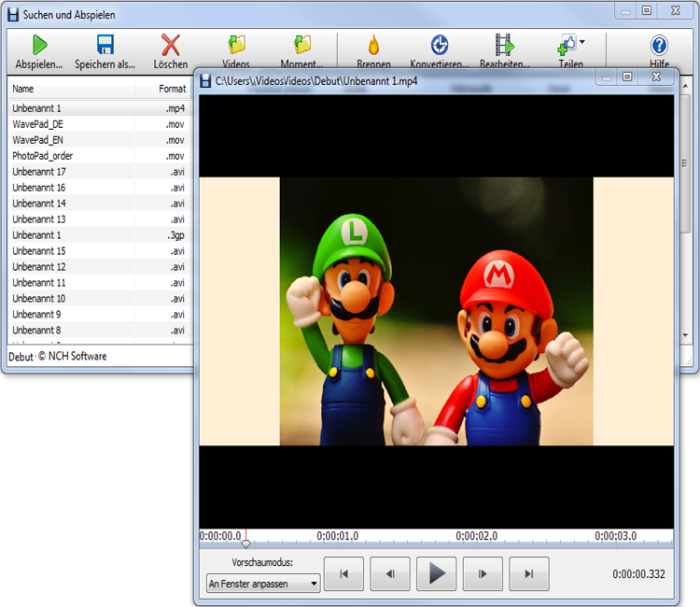Click the Teilen thumbs-up icon
Image resolution: width=700 pixels, height=607 pixels.
coord(567,45)
